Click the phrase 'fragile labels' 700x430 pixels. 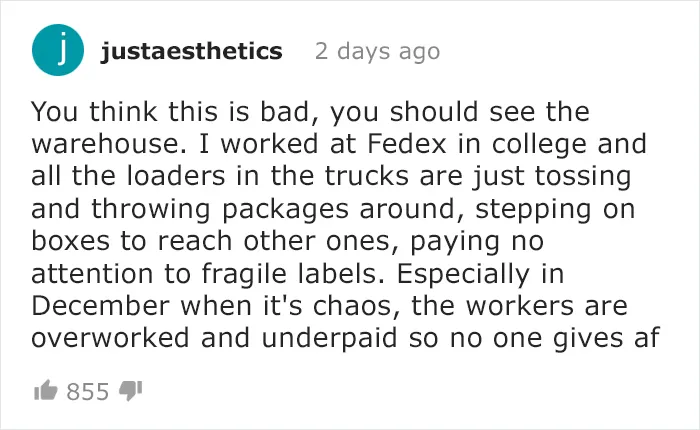pos(293,274)
